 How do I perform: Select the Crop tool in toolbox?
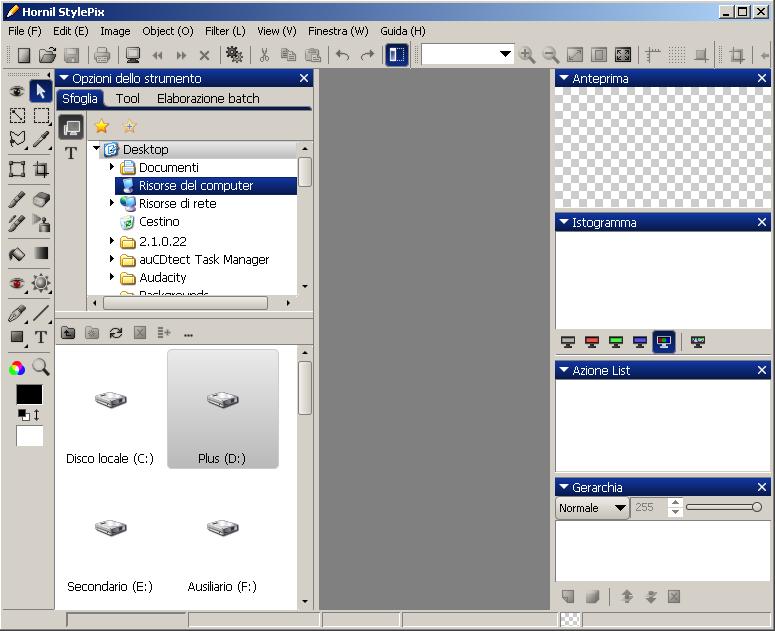click(x=41, y=169)
